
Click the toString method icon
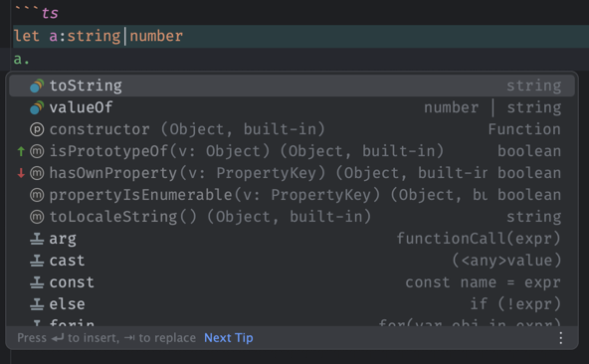tap(37, 86)
